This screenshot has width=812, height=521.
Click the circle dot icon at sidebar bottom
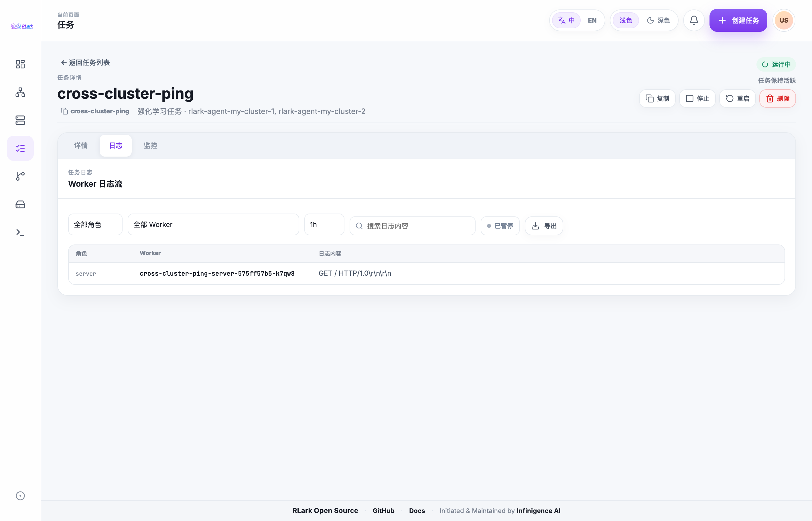point(20,496)
